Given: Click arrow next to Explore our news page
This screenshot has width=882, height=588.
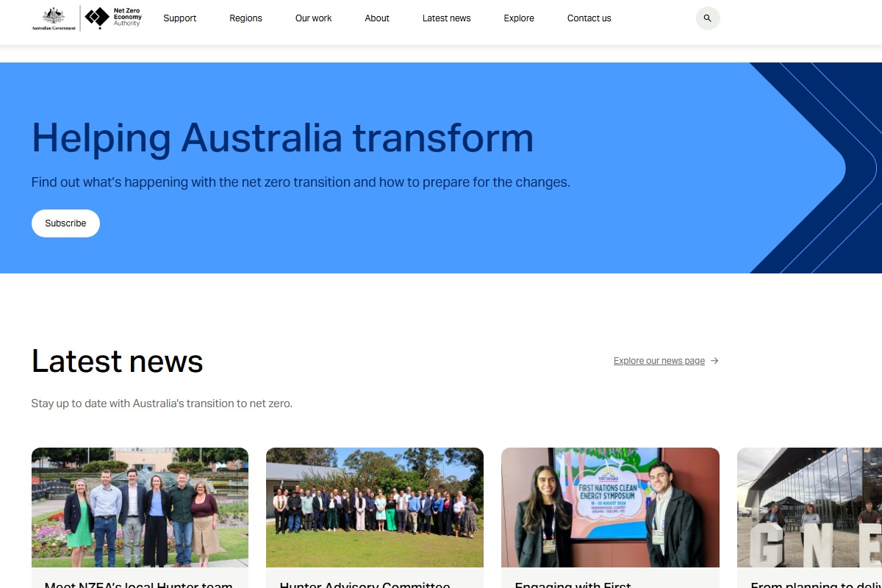Looking at the screenshot, I should [714, 361].
